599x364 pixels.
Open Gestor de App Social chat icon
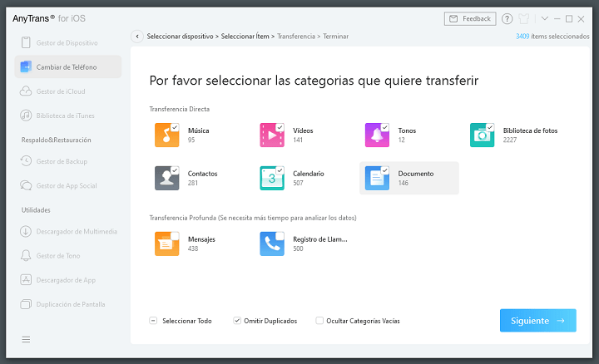26,185
